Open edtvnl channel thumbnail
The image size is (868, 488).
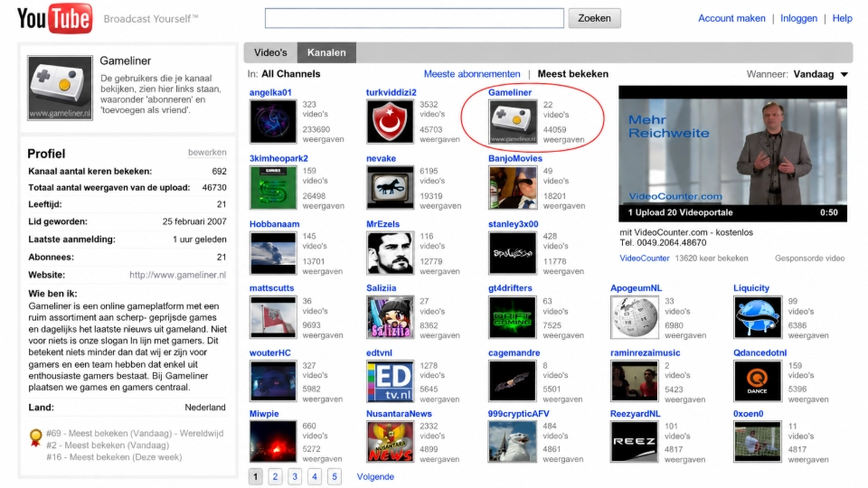click(391, 381)
